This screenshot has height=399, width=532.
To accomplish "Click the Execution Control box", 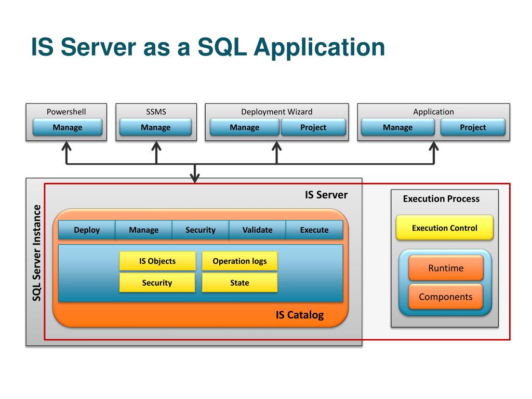I will click(x=445, y=228).
